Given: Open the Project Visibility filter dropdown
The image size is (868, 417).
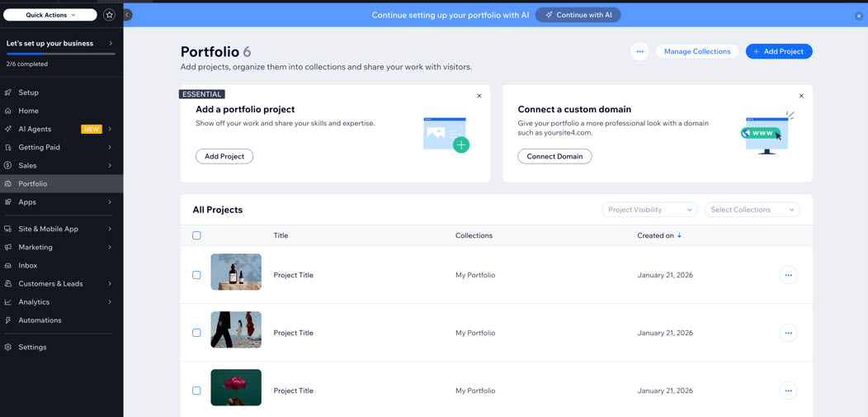Looking at the screenshot, I should (649, 210).
